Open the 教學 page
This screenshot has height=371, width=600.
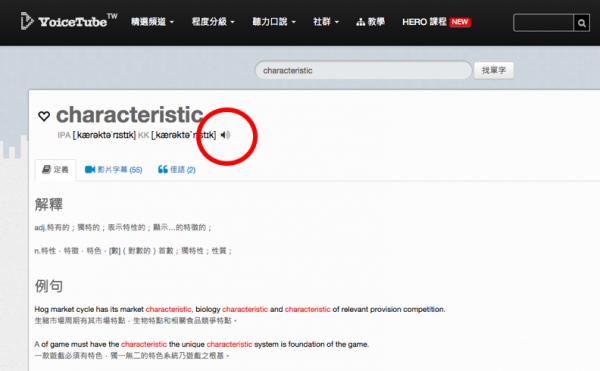370,22
